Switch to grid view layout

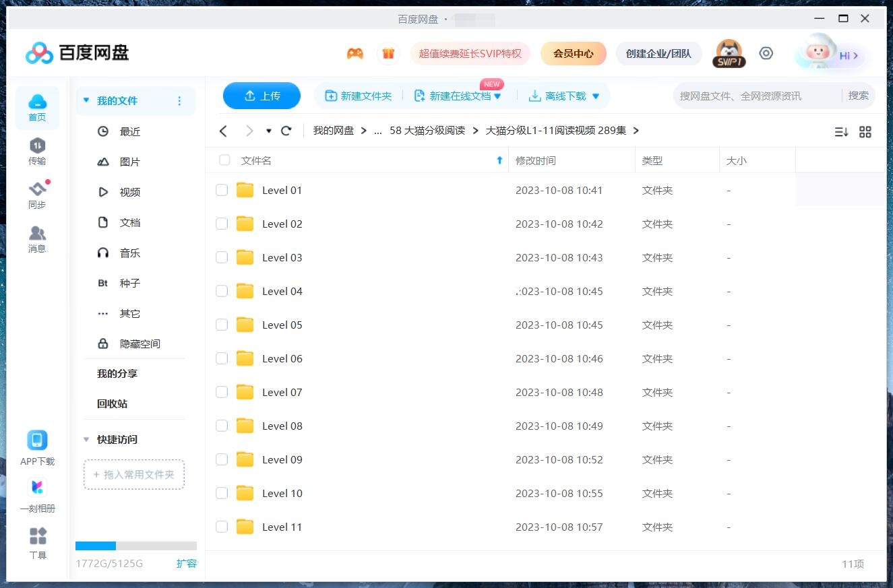865,132
